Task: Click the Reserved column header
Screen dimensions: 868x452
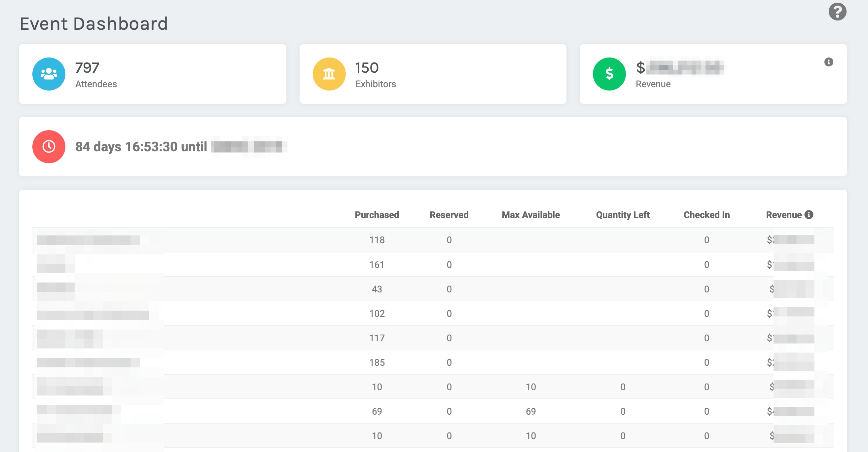Action: coord(449,215)
